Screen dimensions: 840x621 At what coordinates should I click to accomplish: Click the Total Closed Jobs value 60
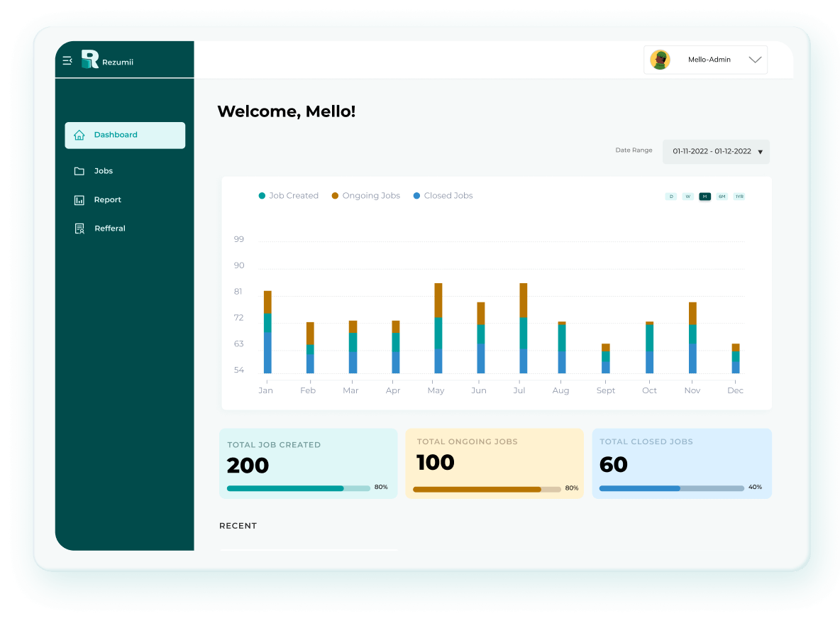point(614,464)
